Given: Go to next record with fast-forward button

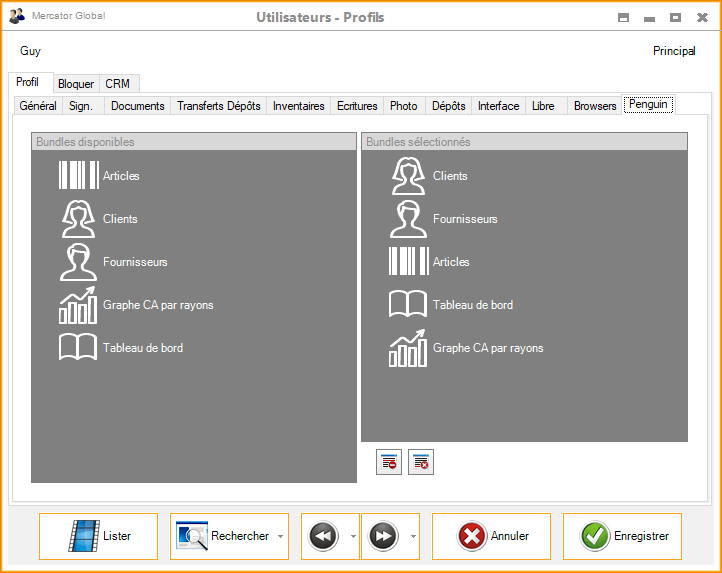Looking at the screenshot, I should (x=383, y=537).
